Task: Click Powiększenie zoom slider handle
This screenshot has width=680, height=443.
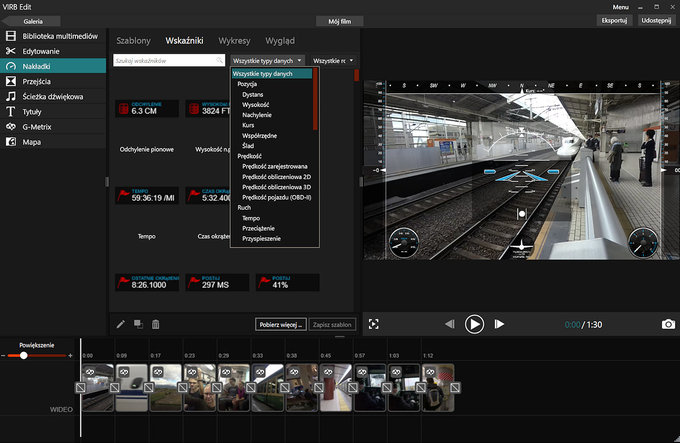Action: 24,355
